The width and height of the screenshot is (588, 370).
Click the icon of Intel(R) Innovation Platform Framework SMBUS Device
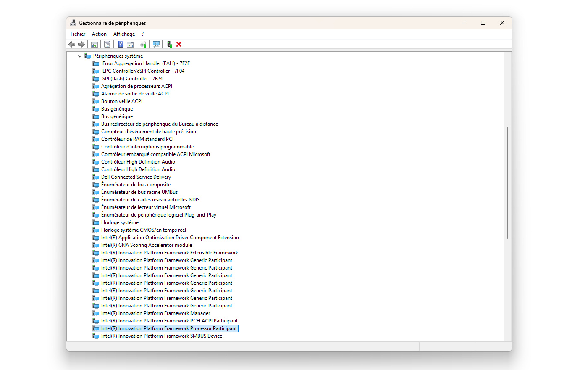tap(96, 336)
